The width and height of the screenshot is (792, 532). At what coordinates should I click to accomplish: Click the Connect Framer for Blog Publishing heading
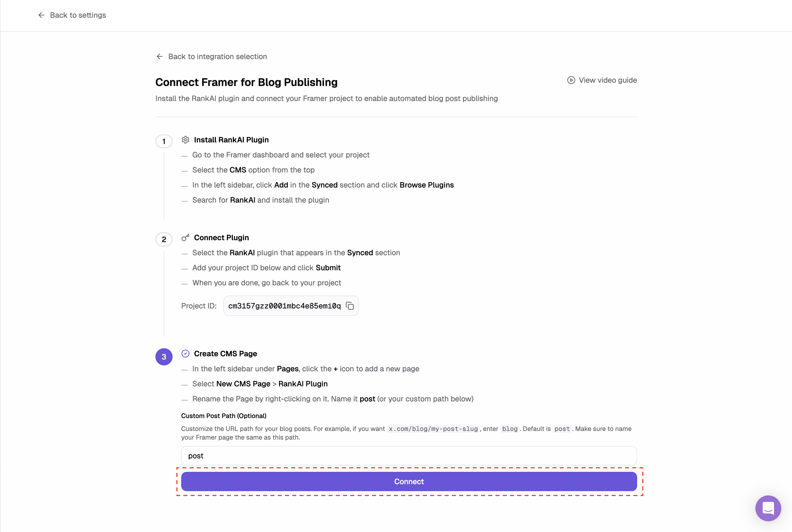(x=246, y=82)
